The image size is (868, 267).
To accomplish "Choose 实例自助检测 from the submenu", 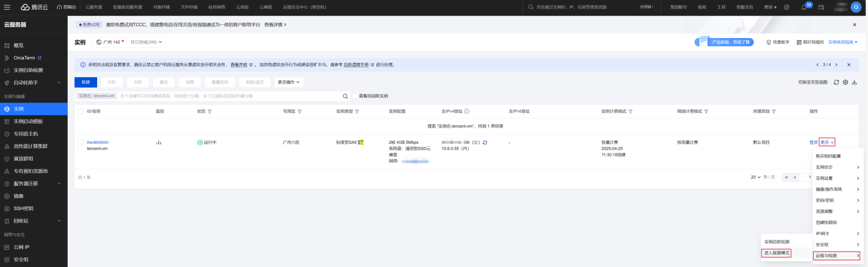I will point(777,242).
